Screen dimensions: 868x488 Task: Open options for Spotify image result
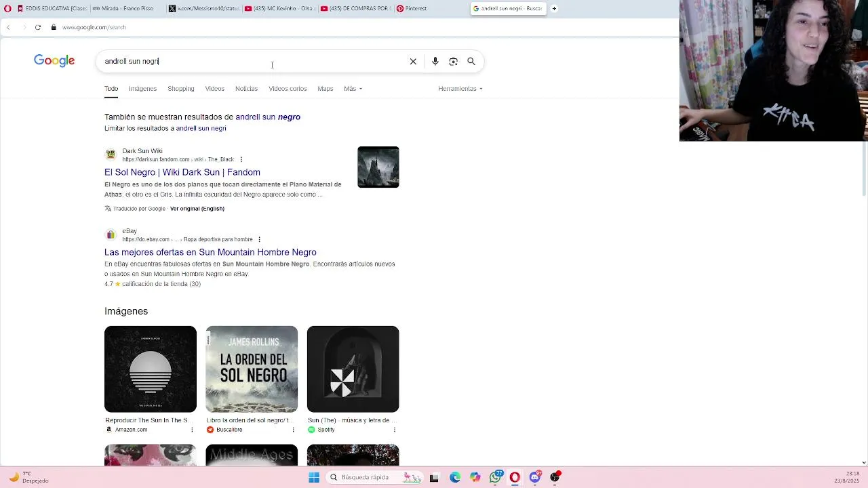pyautogui.click(x=395, y=430)
